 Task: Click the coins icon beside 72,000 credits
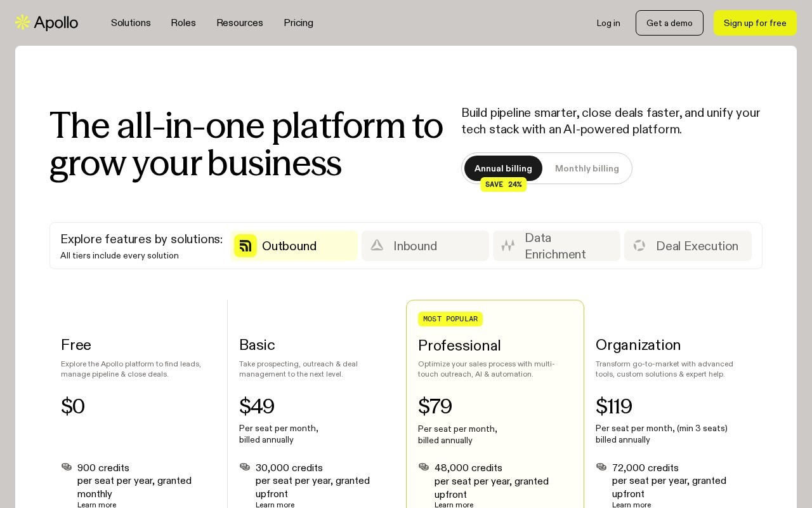601,467
